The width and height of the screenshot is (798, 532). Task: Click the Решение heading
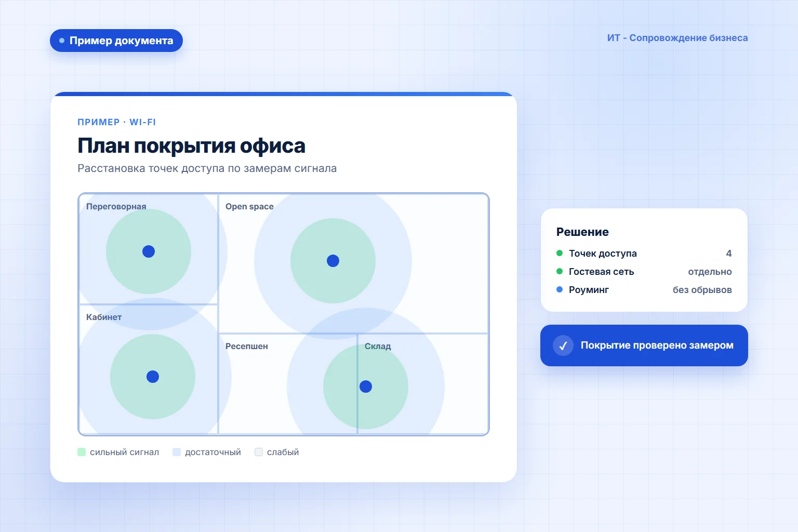point(582,232)
